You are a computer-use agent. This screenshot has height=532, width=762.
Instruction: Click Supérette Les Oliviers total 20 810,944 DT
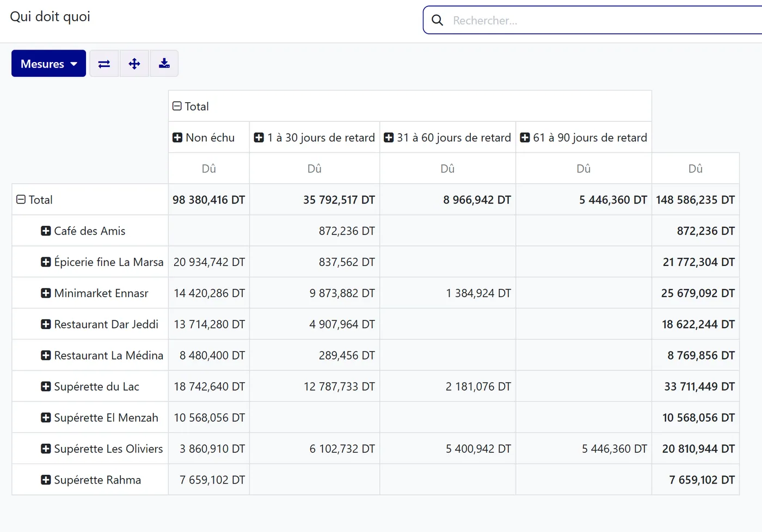(696, 449)
